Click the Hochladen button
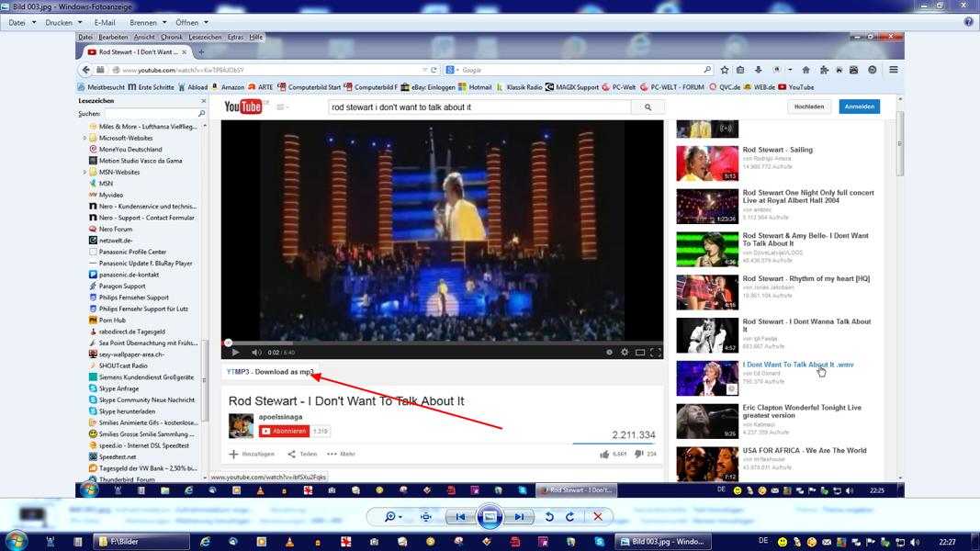Image resolution: width=980 pixels, height=551 pixels. click(x=809, y=107)
